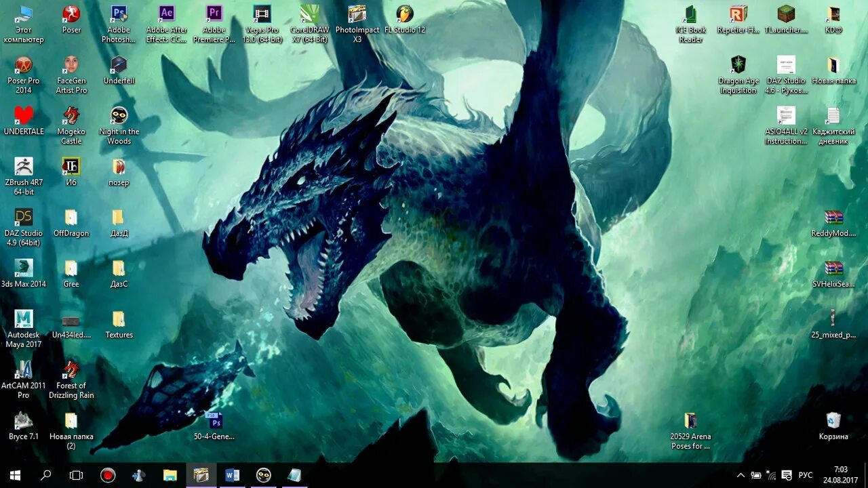Open the clock showing 7:03 24.08.2017
The image size is (868, 488).
pos(841,475)
